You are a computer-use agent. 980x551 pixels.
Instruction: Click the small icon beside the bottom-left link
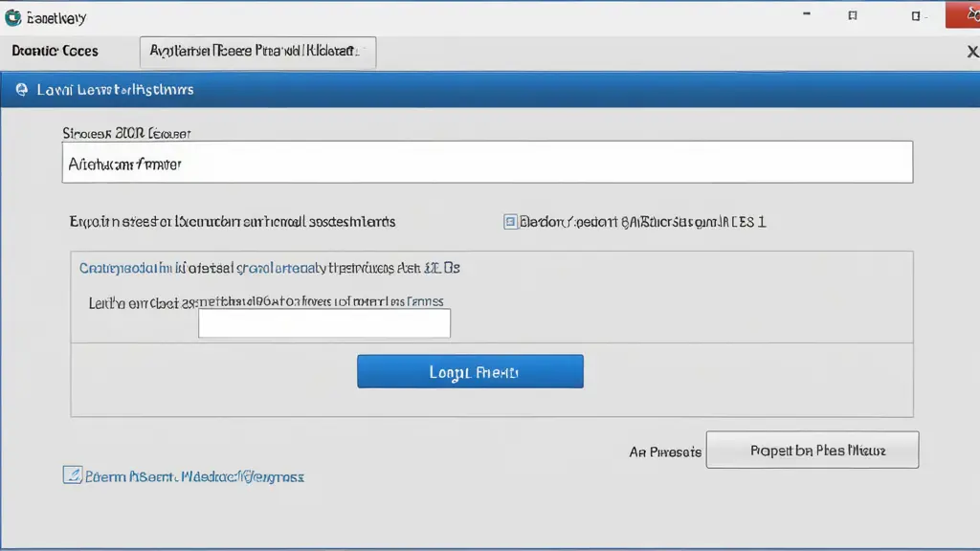[x=72, y=475]
